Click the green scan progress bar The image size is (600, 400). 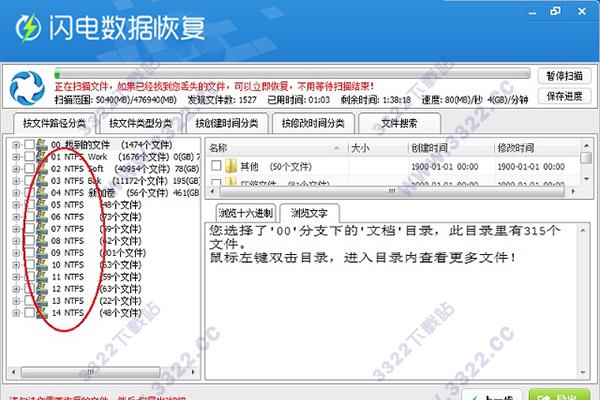pyautogui.click(x=292, y=73)
